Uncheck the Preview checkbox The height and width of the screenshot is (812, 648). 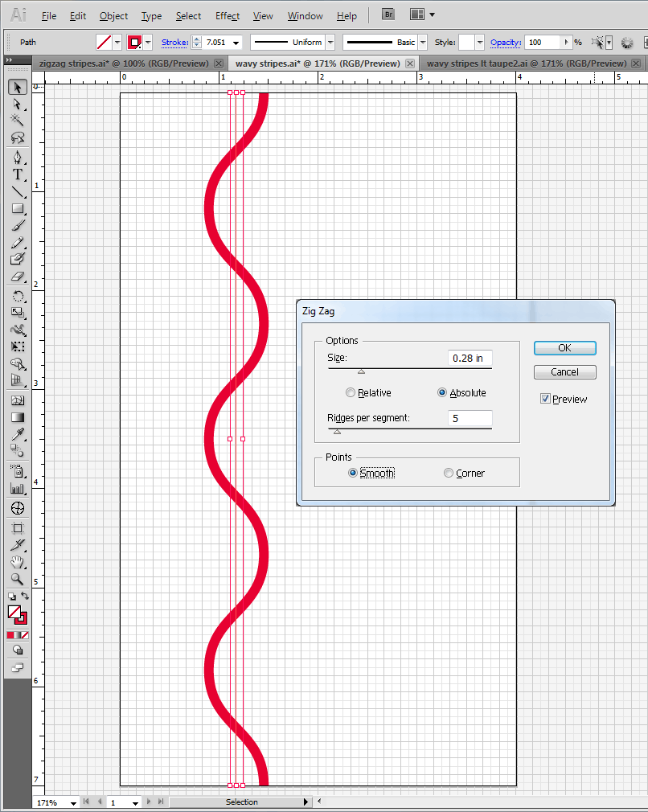546,400
